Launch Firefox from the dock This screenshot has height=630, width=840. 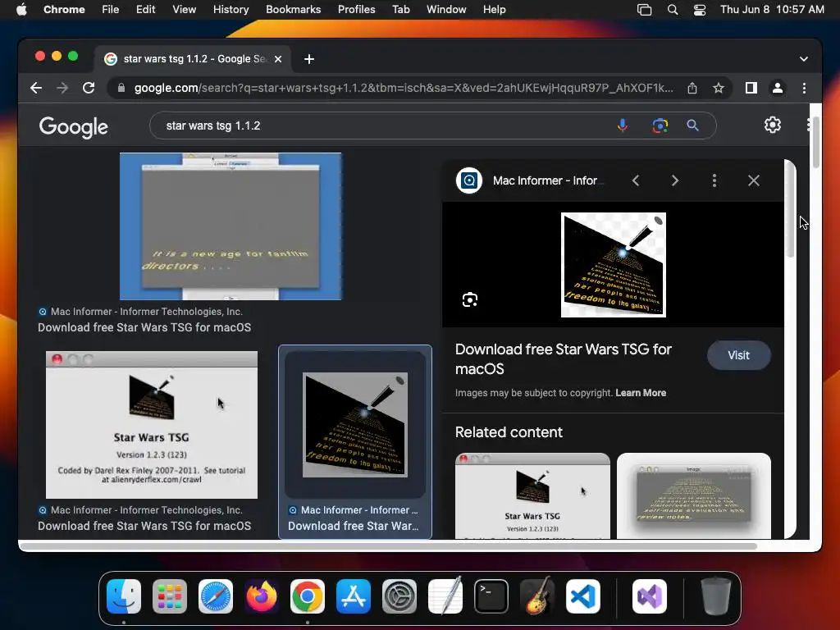[x=262, y=596]
